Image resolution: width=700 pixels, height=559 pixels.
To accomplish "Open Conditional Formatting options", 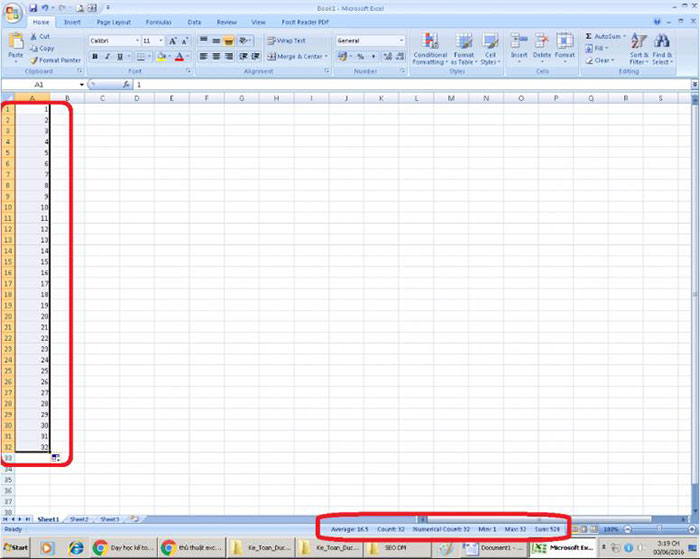I will coord(430,49).
